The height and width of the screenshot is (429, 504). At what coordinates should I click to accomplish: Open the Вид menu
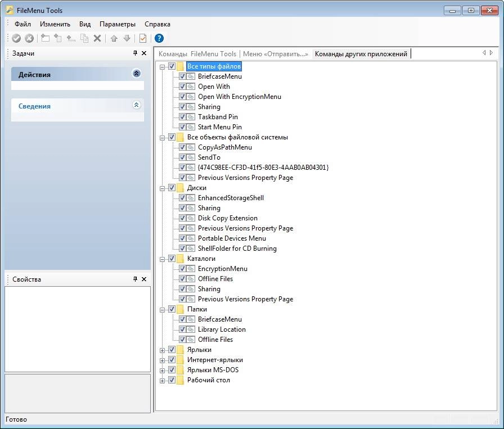click(x=85, y=24)
